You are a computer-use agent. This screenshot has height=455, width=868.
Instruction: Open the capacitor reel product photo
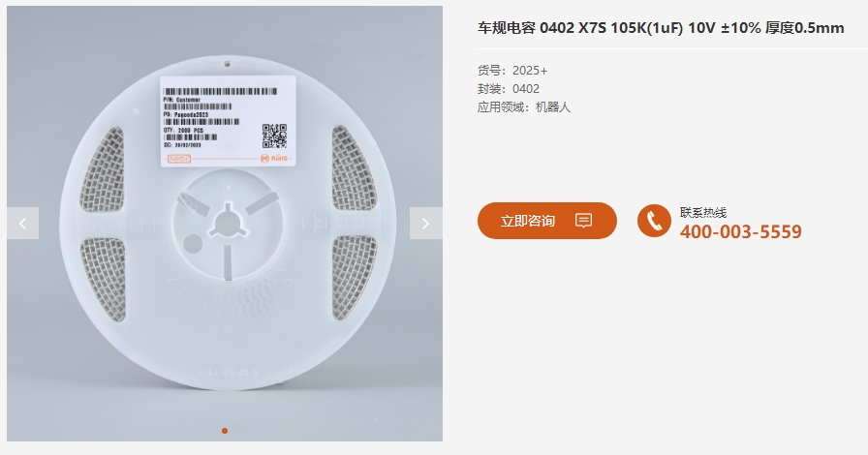(225, 224)
